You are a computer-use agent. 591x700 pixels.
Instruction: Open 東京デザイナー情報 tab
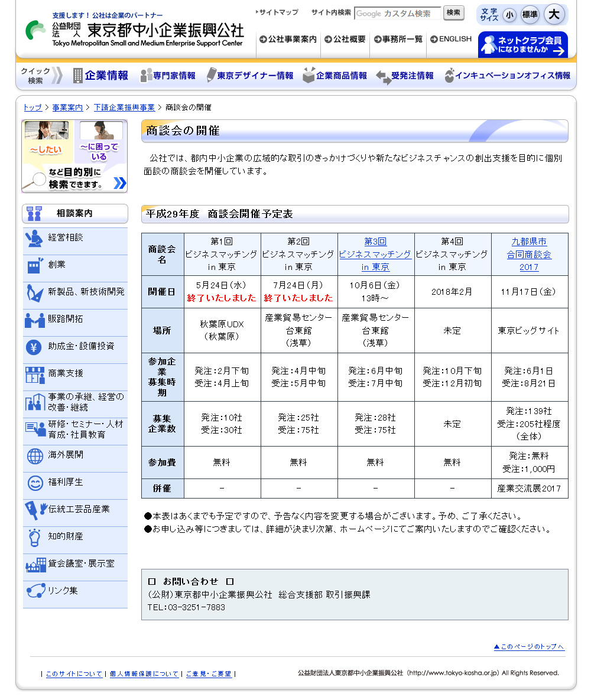[x=249, y=76]
